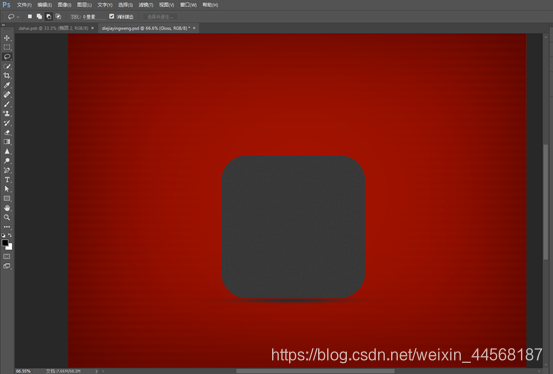Choose Add to Selection mode
The height and width of the screenshot is (374, 553).
point(39,17)
